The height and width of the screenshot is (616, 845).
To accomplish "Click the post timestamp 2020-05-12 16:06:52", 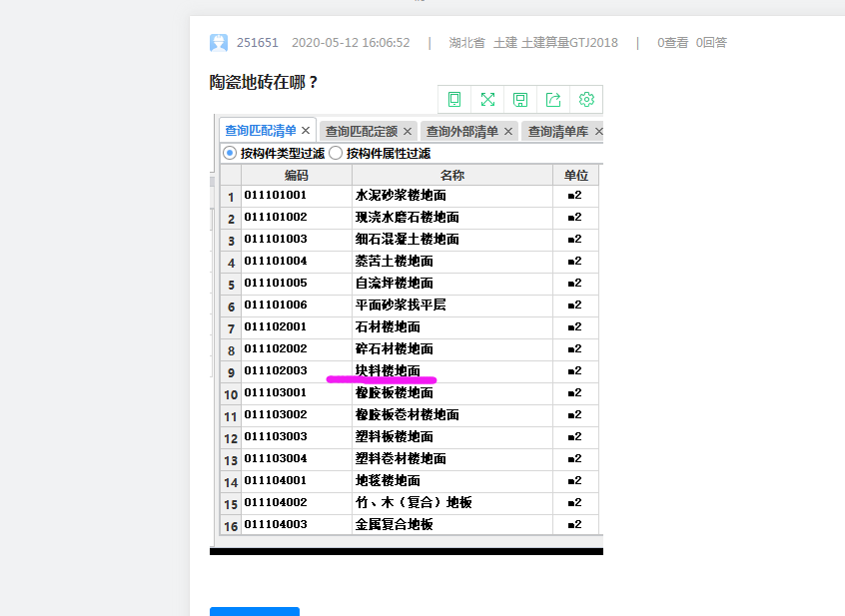I will click(x=351, y=43).
